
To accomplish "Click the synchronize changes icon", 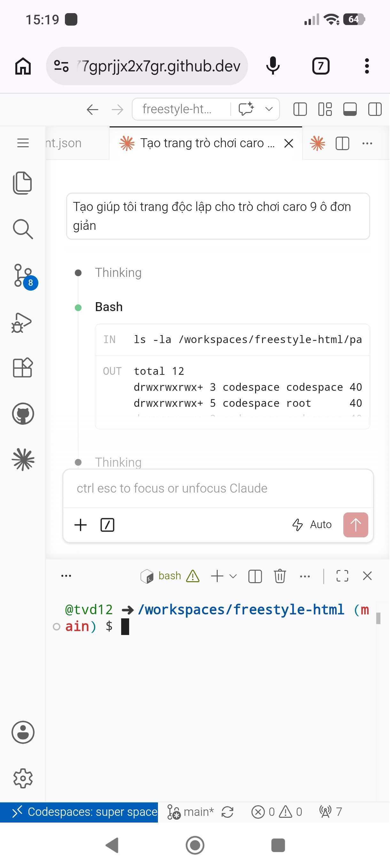I will tap(228, 812).
